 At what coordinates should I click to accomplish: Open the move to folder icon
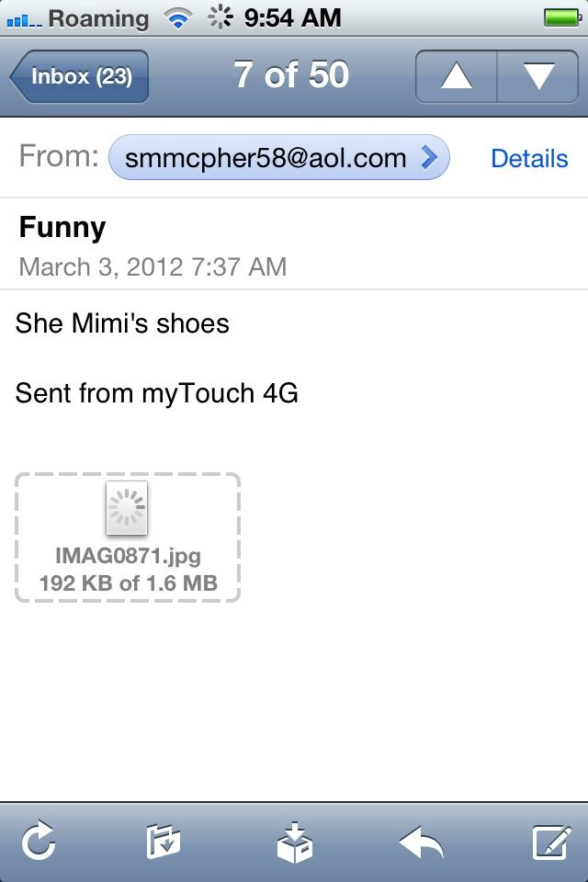click(x=164, y=841)
